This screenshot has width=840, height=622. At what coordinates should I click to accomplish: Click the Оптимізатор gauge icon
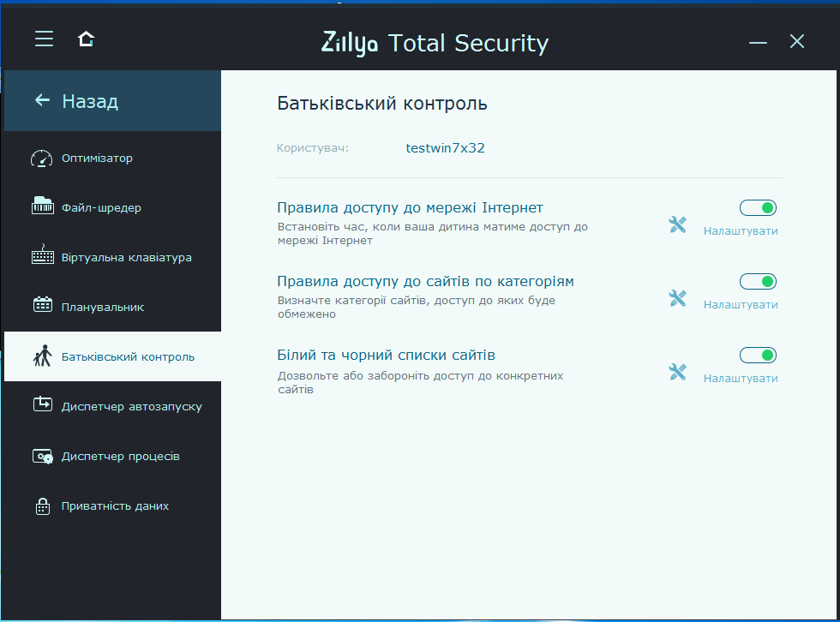point(42,158)
